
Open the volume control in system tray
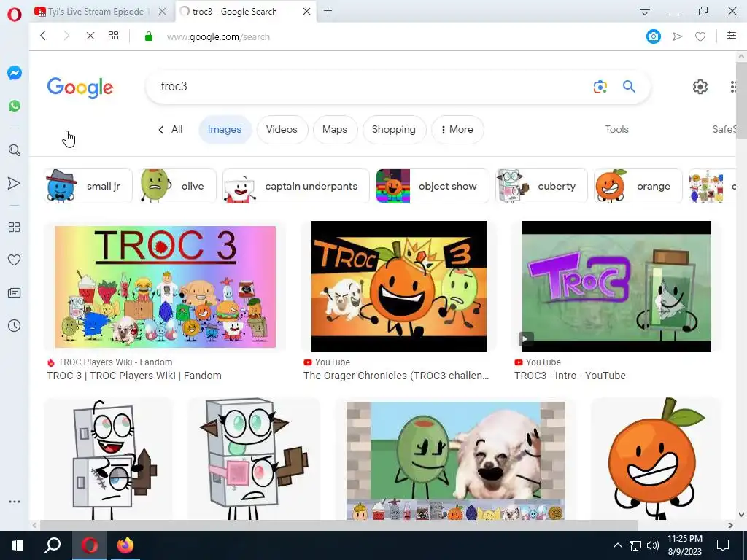coord(652,545)
